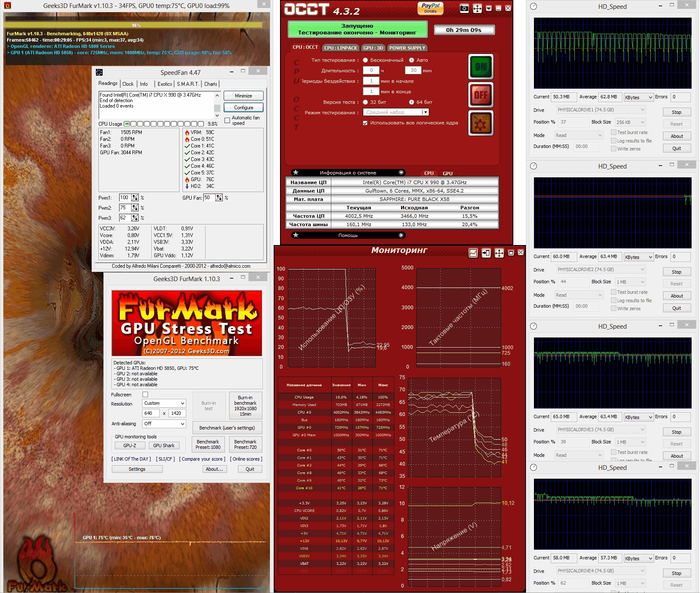
Task: Click the SpeedFan event log scrollbar down arrow
Action: click(x=217, y=116)
